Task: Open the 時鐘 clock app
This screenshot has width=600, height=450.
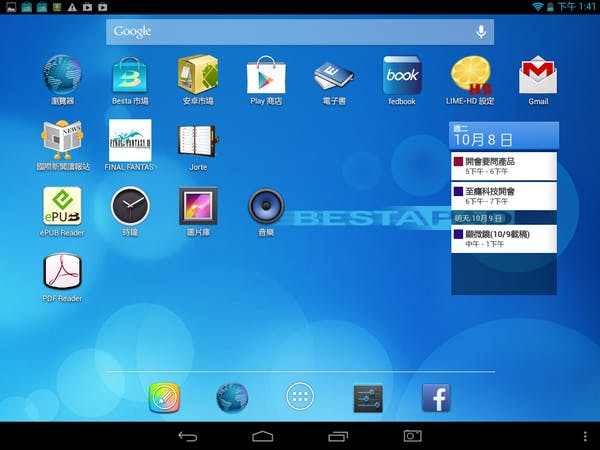Action: (130, 206)
